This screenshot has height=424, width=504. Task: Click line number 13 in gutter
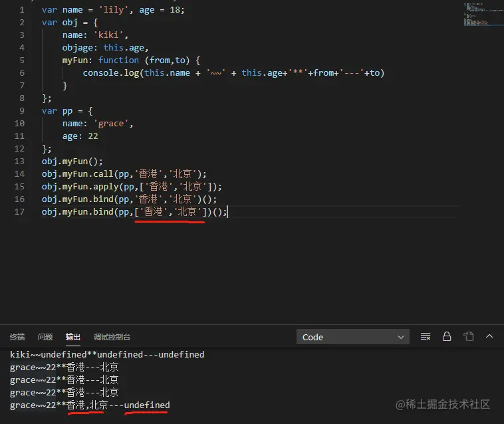tap(19, 161)
